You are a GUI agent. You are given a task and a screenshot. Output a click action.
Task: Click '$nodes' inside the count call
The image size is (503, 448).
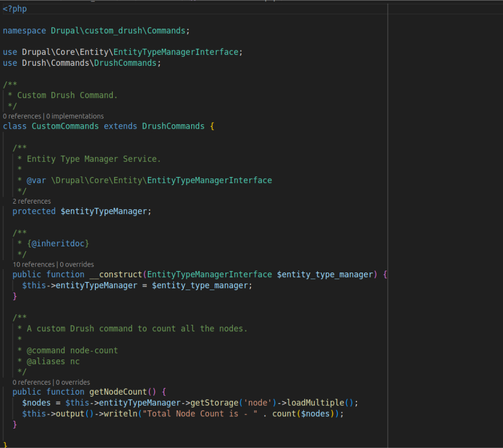[x=315, y=414]
